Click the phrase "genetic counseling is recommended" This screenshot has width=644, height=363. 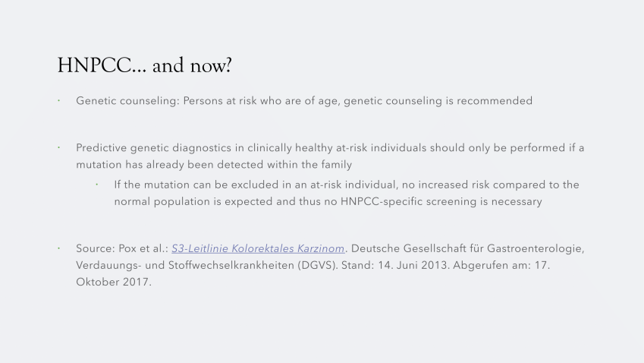[x=438, y=101]
